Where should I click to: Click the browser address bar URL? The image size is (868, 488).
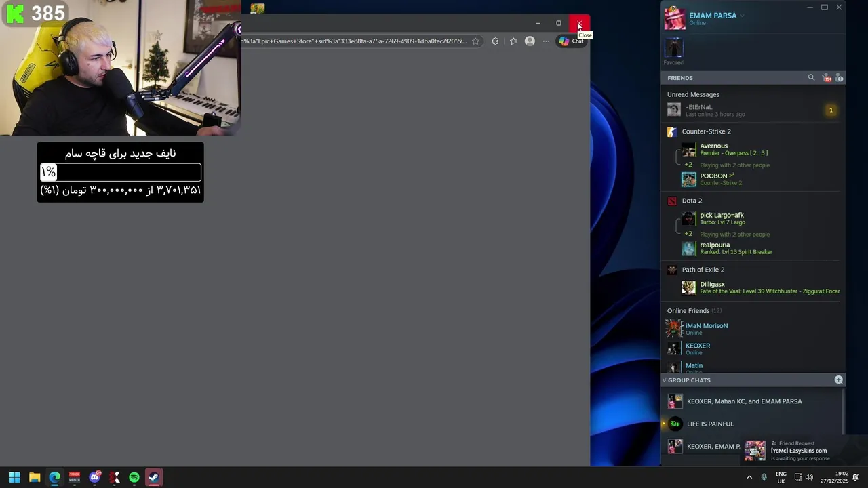[x=353, y=41]
